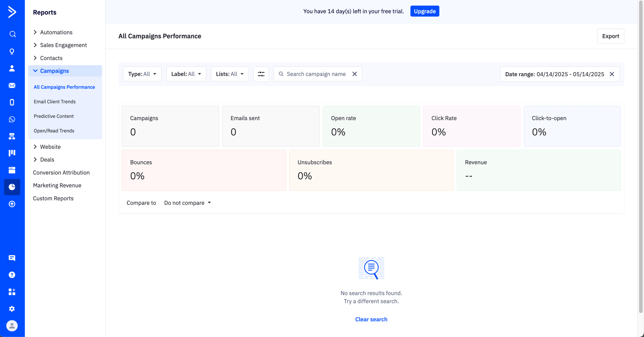Click the upgrade arrow circle icon
The height and width of the screenshot is (337, 644).
click(x=12, y=204)
